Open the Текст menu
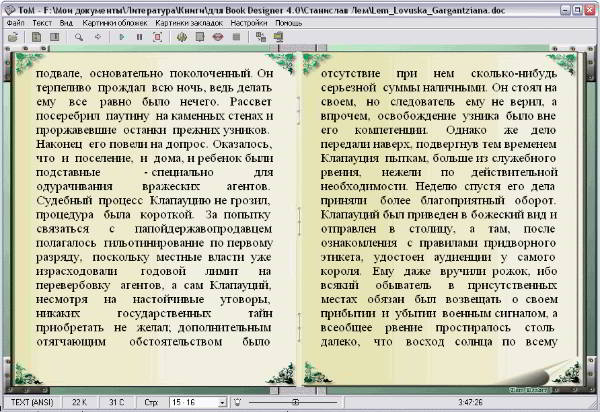Screen dimensions: 600x412 click(42, 22)
